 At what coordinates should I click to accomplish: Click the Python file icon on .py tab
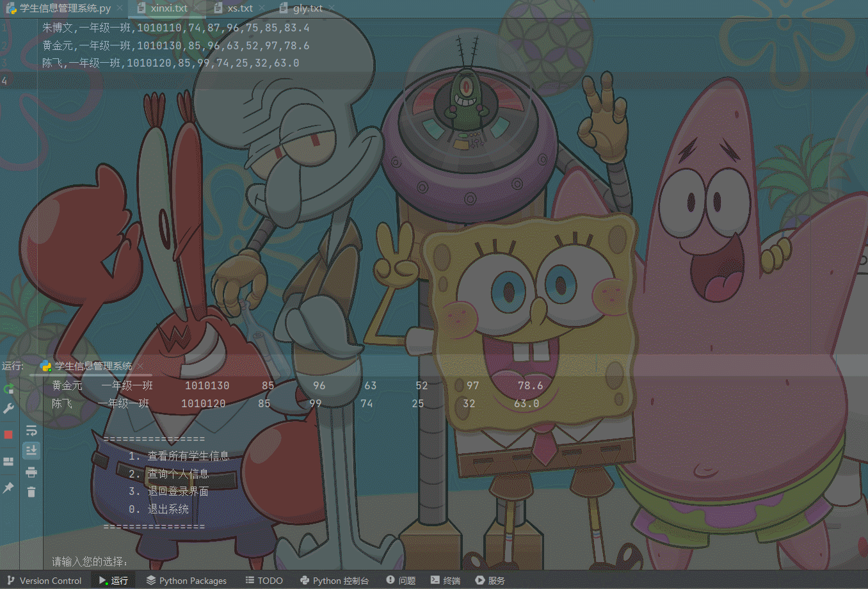coord(11,8)
